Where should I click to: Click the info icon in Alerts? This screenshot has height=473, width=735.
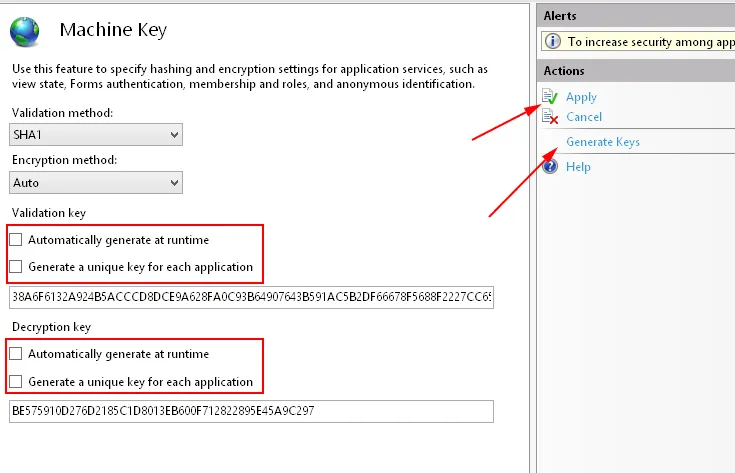pyautogui.click(x=553, y=42)
